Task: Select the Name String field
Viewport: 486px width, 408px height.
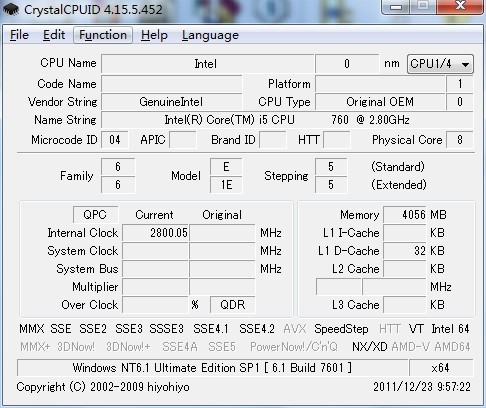Action: [x=287, y=120]
